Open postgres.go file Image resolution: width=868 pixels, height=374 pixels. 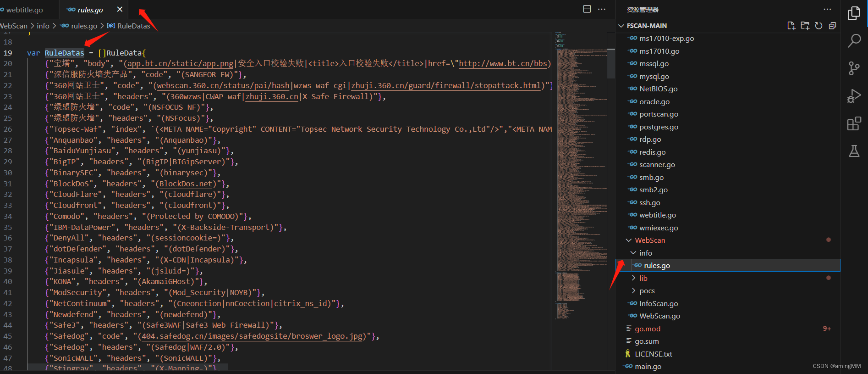(x=659, y=127)
